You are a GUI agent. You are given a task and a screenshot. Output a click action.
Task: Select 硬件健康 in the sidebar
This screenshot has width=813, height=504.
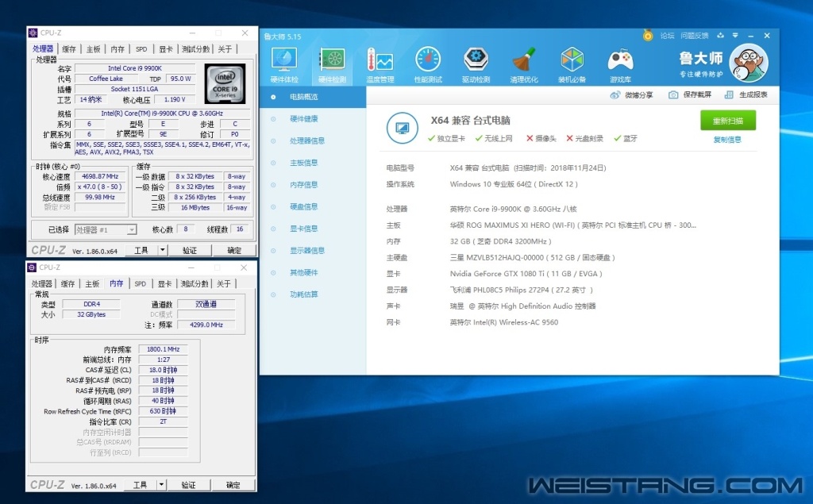click(x=313, y=119)
